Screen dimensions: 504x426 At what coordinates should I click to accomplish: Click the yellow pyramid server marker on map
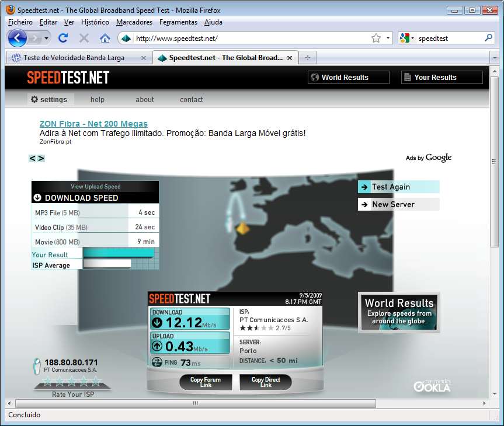coord(243,228)
